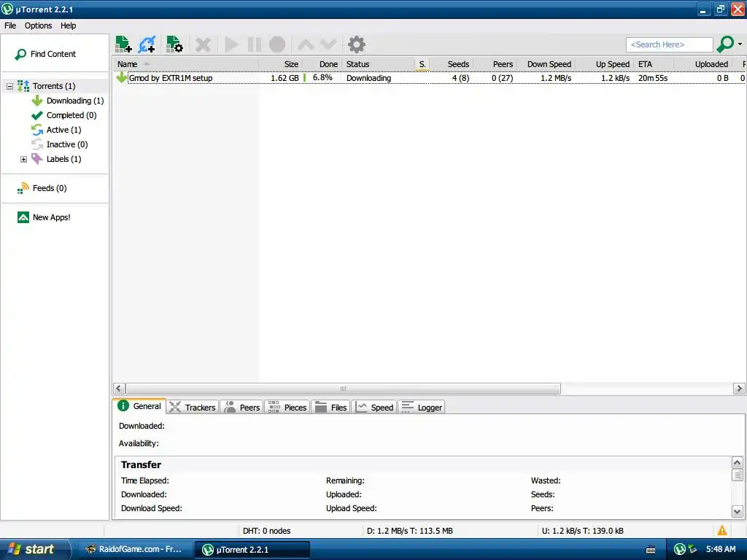Open the search provider dropdown arrow
The image size is (747, 560).
point(740,44)
